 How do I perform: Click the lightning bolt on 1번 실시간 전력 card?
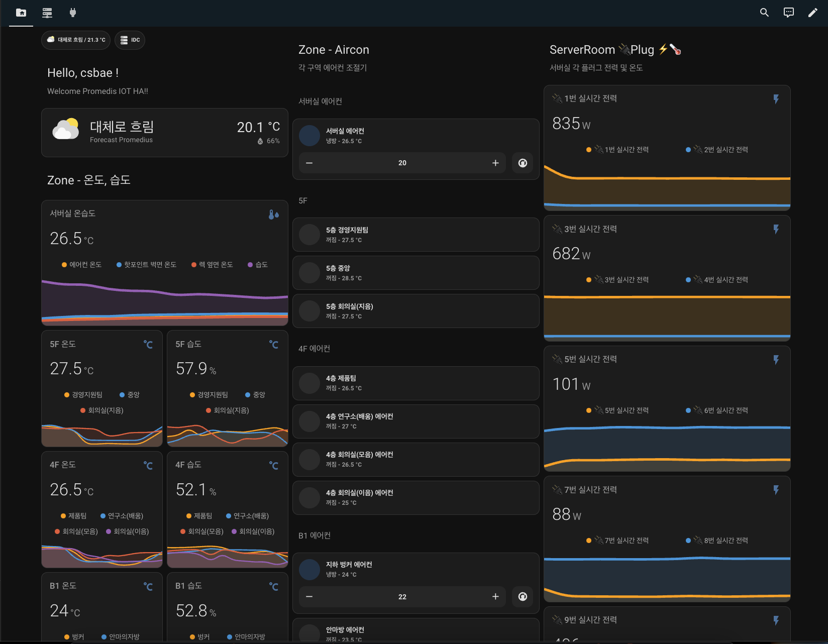[x=777, y=98]
